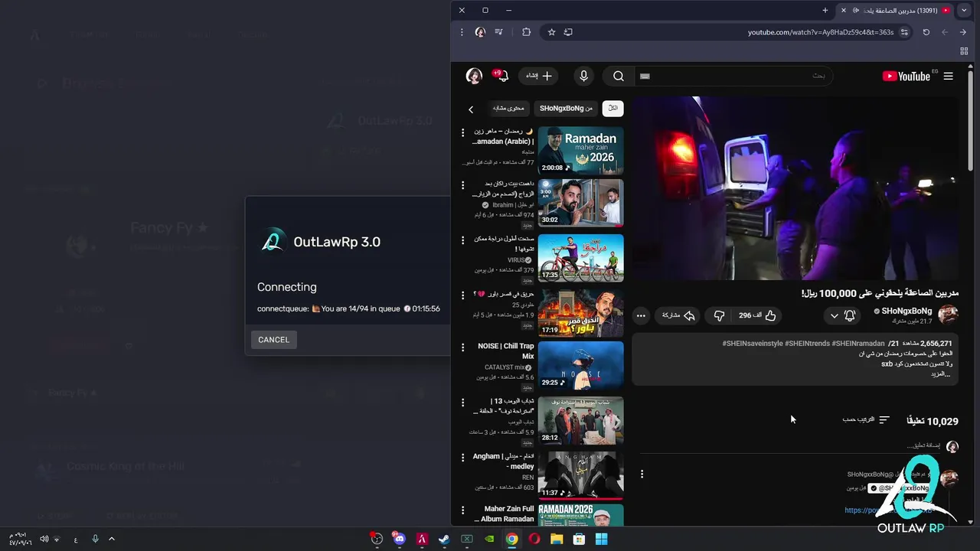Click the YouTube logo
Screen dimensions: 980x551
pos(906,77)
